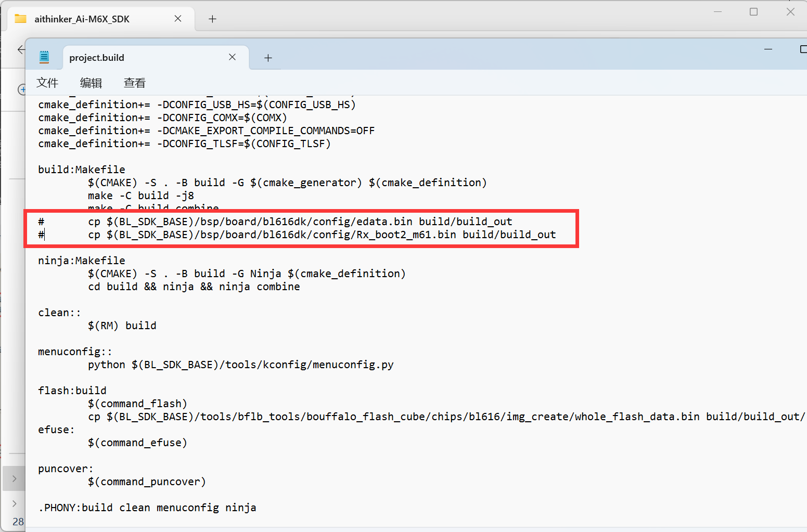This screenshot has height=532, width=807.
Task: Click the flash:build line
Action: [x=72, y=391]
